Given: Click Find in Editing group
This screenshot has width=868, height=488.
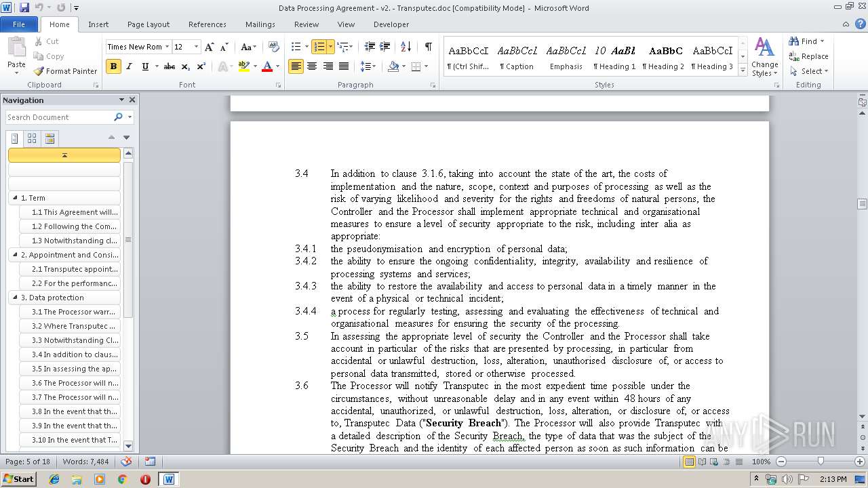Looking at the screenshot, I should (x=806, y=41).
